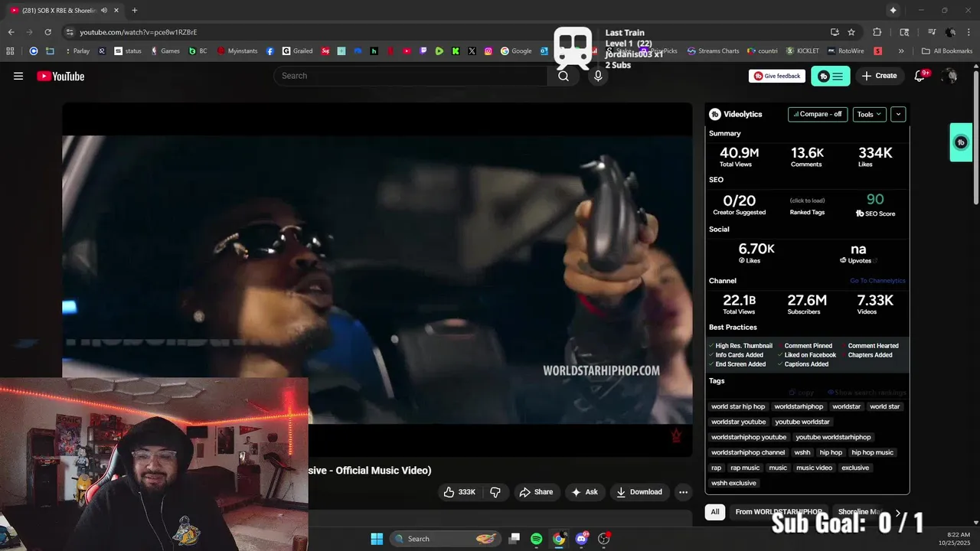Open Windows Start menu

pos(377,539)
